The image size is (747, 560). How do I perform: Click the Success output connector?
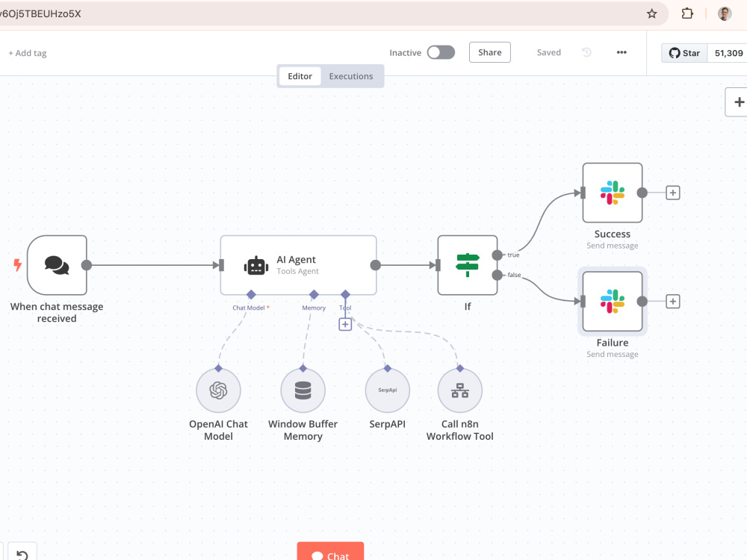pos(642,193)
